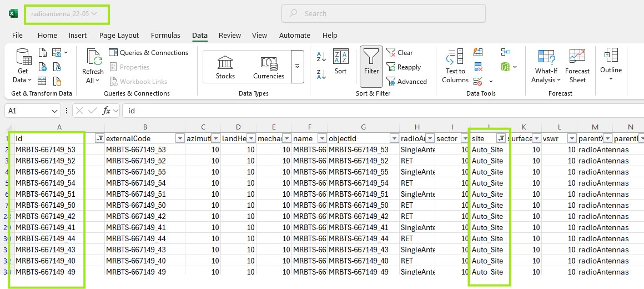Viewport: 644px width, 289px height.
Task: Select the Stocks data type
Action: click(225, 68)
